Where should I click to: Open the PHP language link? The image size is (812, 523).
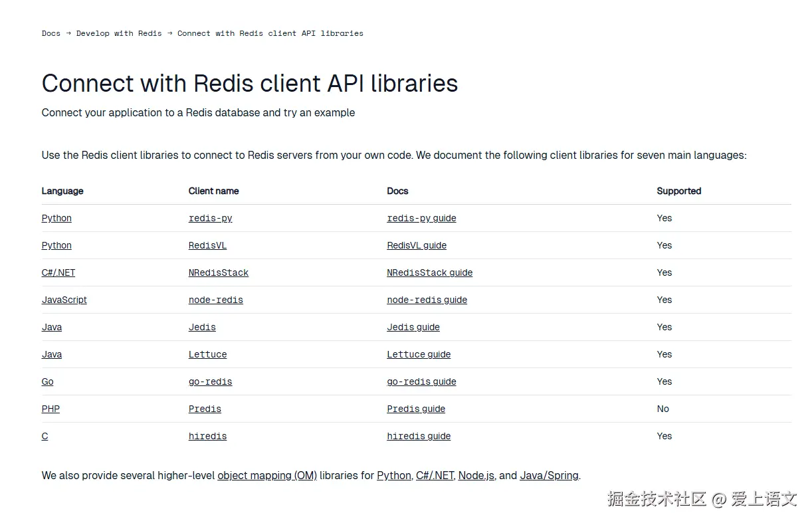coord(51,409)
